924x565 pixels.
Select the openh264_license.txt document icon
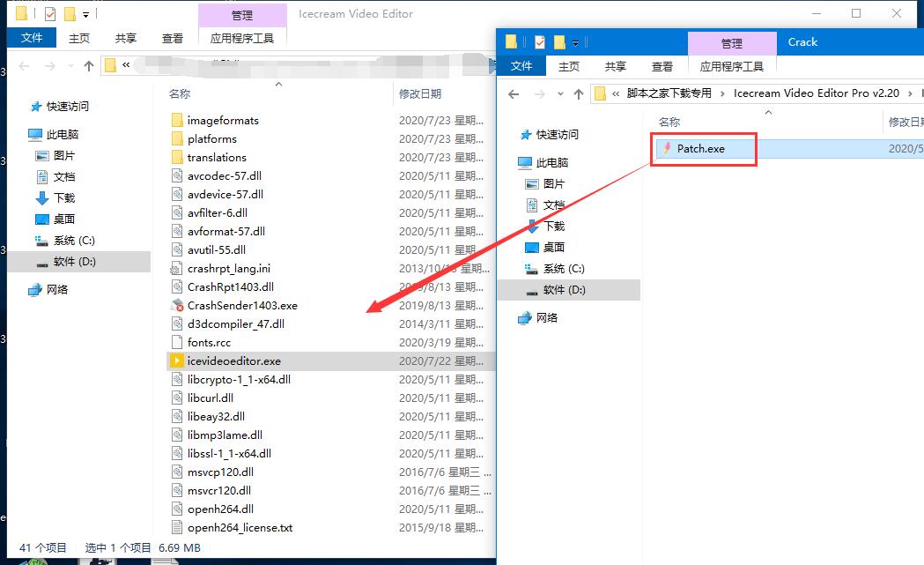pyautogui.click(x=177, y=528)
